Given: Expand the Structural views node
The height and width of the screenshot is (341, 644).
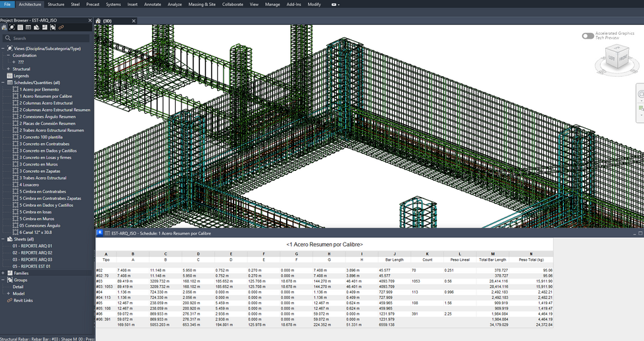Looking at the screenshot, I should click(9, 69).
